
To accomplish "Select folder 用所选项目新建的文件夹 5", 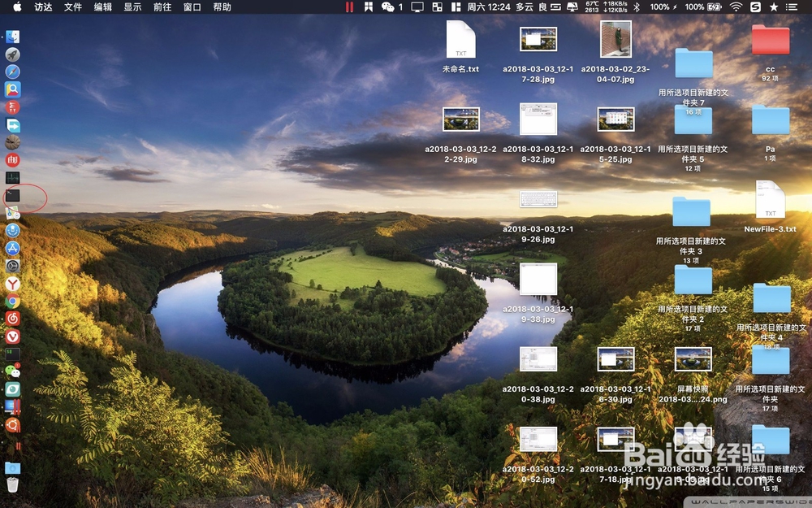I will (x=693, y=119).
